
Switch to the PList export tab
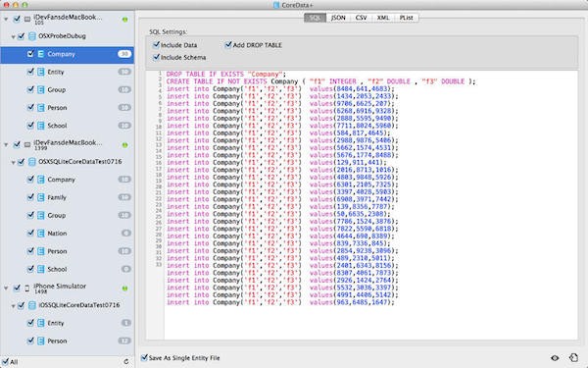pos(406,18)
